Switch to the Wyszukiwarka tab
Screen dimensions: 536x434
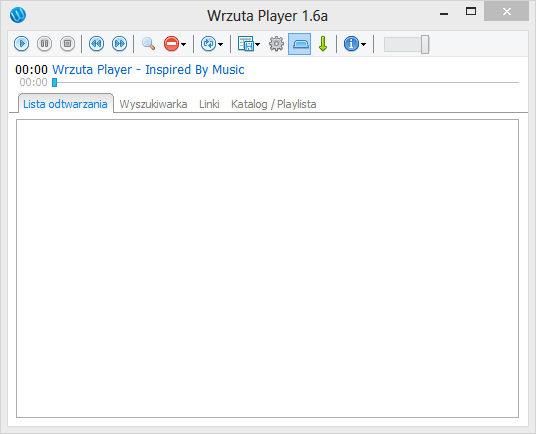(153, 104)
